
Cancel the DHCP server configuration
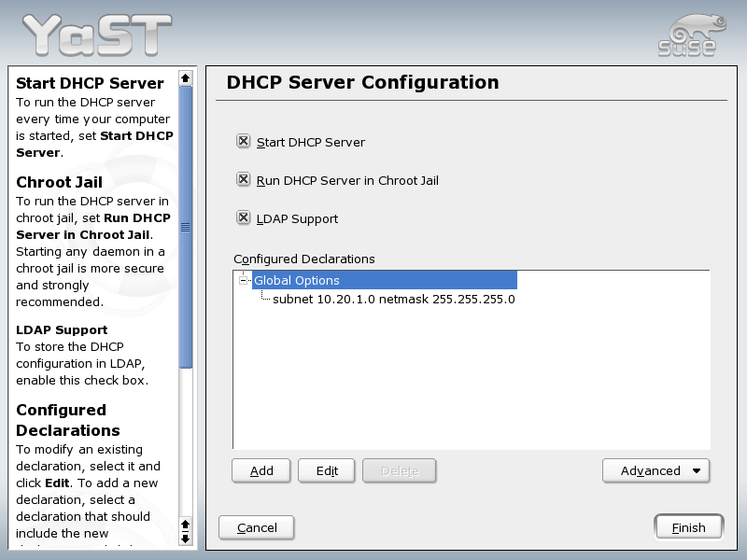click(256, 527)
